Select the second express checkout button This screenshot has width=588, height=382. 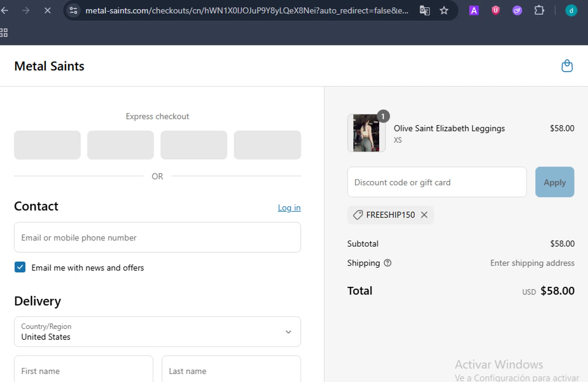click(x=120, y=145)
